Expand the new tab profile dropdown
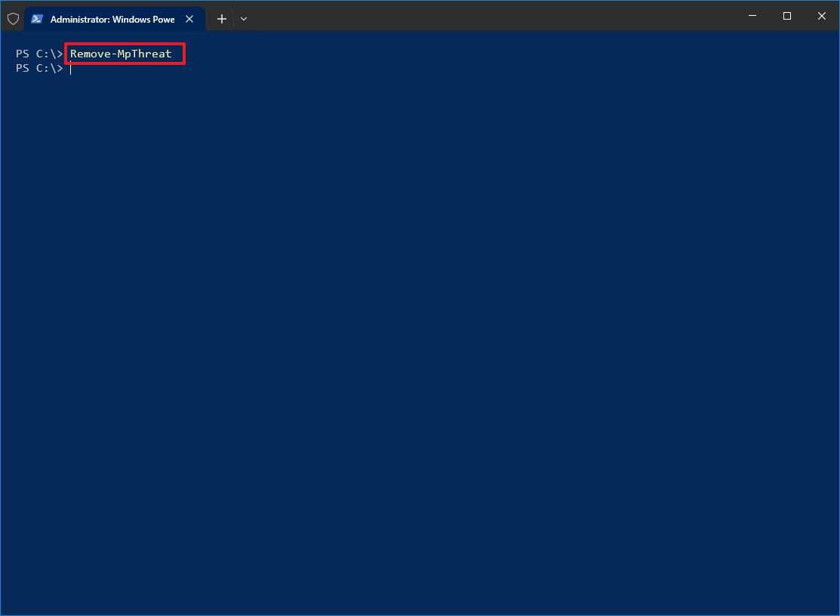 (244, 20)
